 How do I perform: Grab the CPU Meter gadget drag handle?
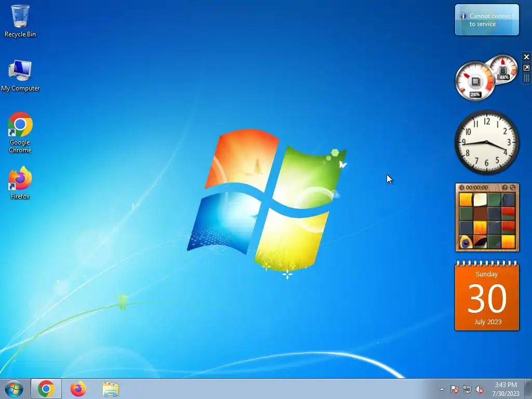pos(527,79)
